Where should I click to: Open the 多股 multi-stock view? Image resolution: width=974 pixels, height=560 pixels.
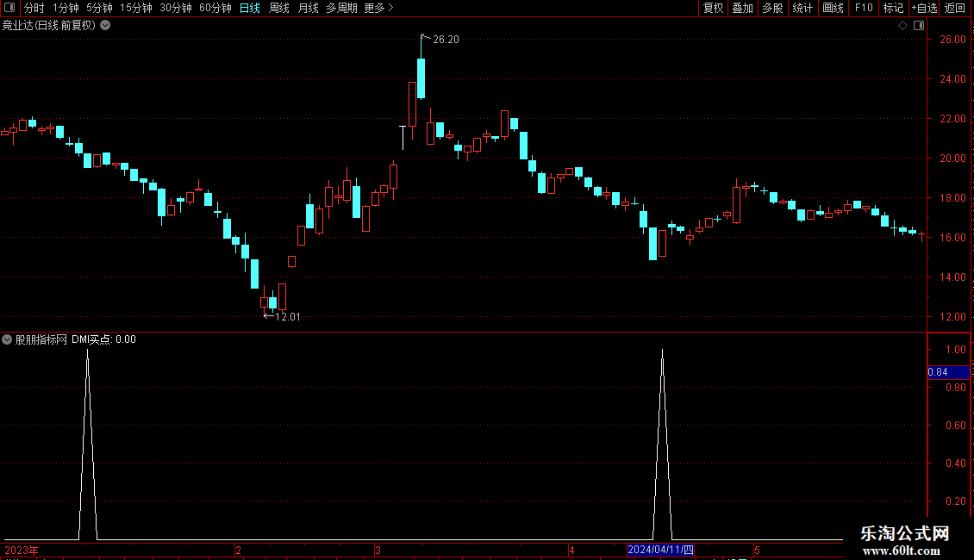[x=773, y=8]
